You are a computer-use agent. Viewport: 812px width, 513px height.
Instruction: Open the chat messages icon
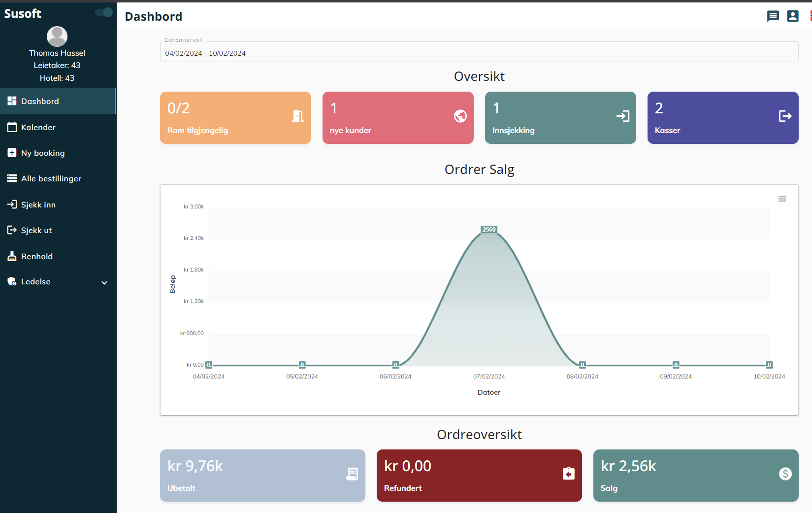773,16
